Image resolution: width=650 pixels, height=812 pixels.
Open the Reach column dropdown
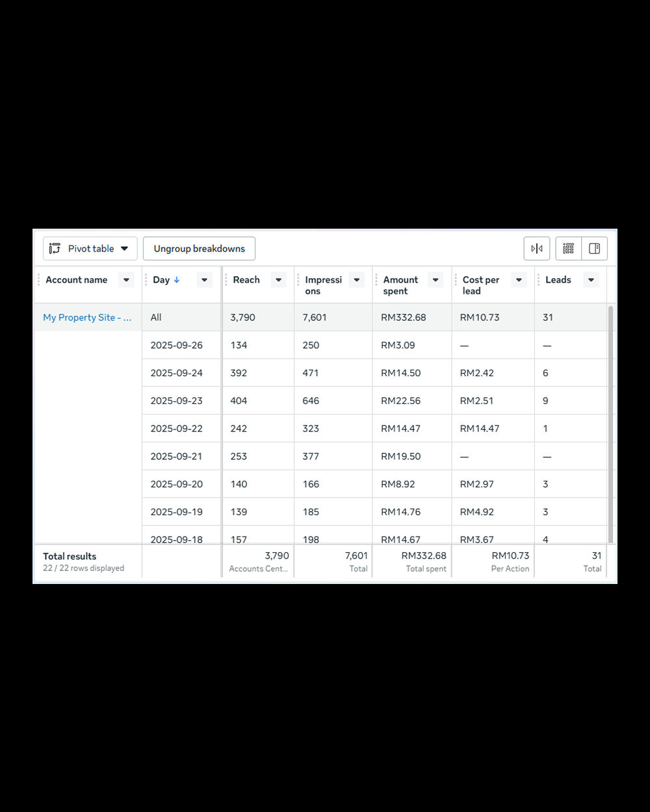[278, 279]
